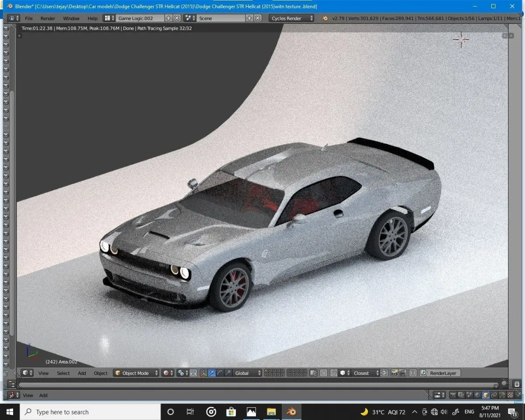Open the Object properties cube tab icon

pos(486,395)
